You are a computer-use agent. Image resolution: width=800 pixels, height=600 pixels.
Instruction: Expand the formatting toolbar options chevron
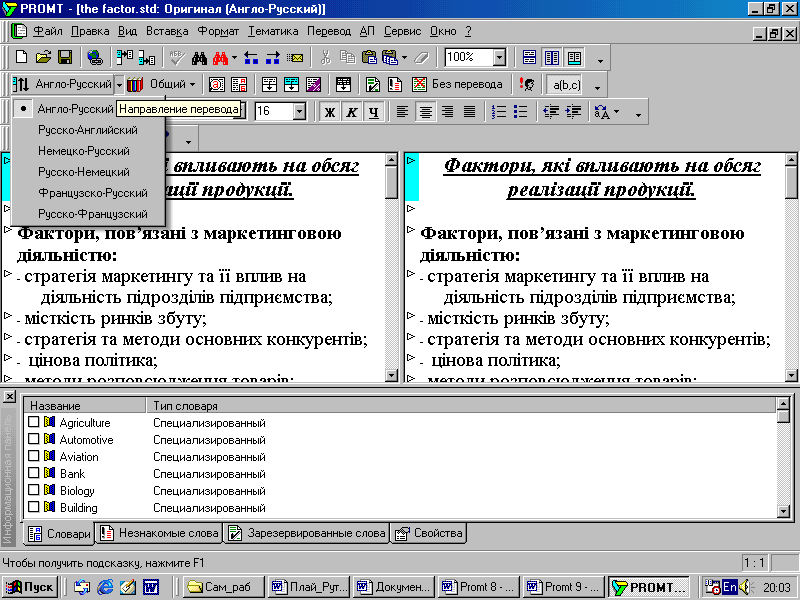638,115
